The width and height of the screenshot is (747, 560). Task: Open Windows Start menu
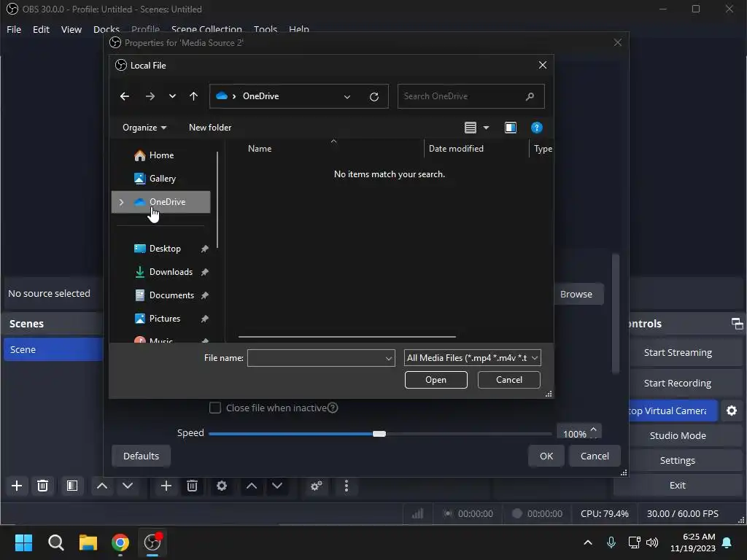(x=23, y=542)
